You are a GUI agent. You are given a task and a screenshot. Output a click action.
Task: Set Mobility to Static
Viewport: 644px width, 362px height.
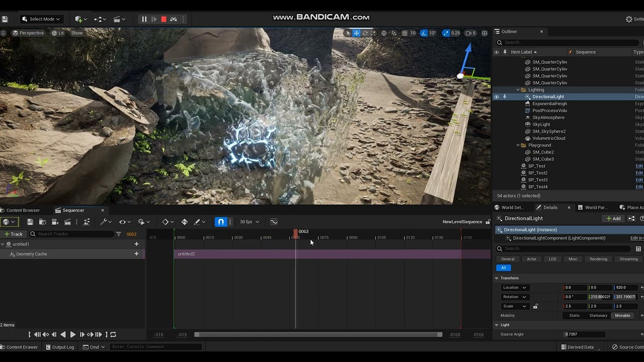(574, 316)
